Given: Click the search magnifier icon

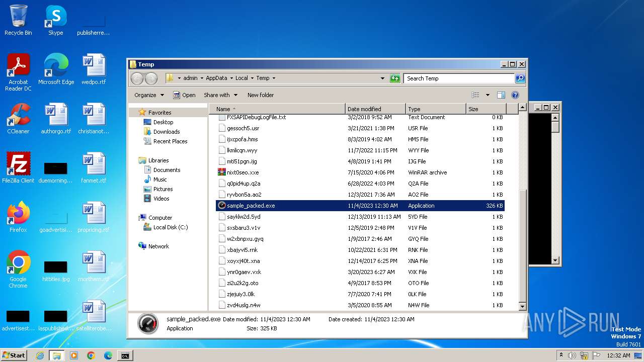Looking at the screenshot, I should [x=520, y=78].
